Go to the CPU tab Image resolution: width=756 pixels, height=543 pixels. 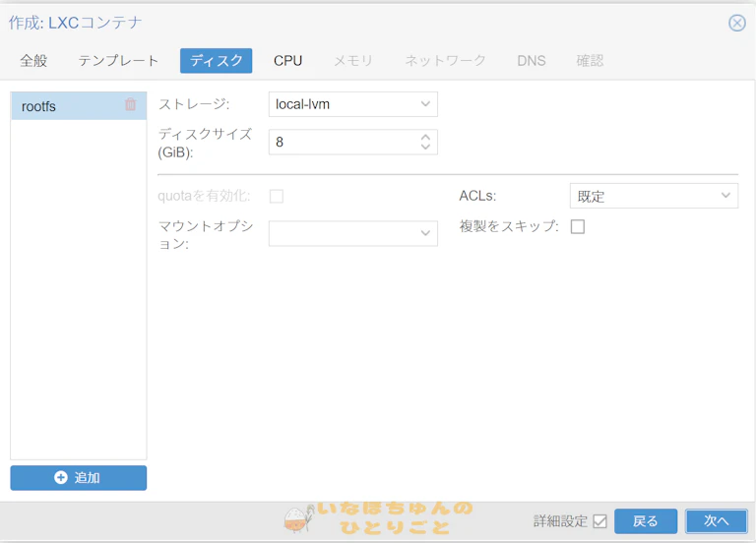287,61
